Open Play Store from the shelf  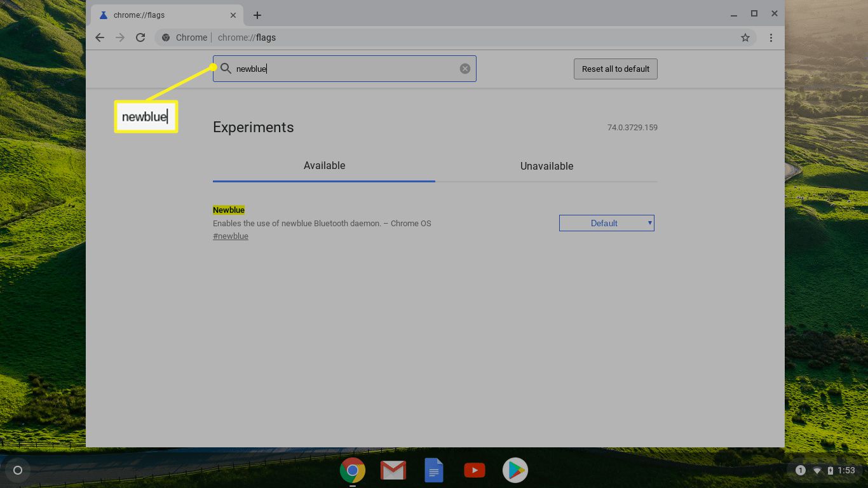[515, 470]
